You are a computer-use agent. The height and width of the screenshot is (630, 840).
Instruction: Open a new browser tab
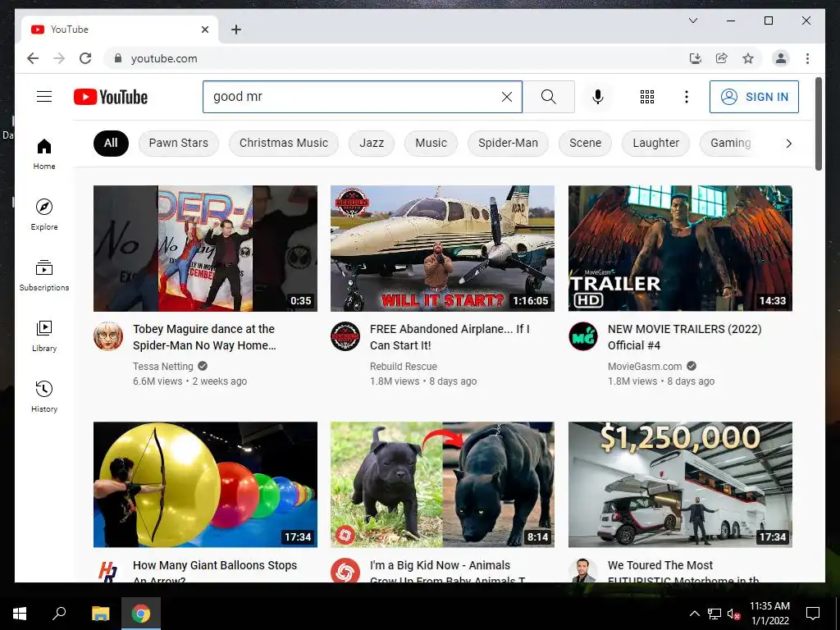[235, 30]
